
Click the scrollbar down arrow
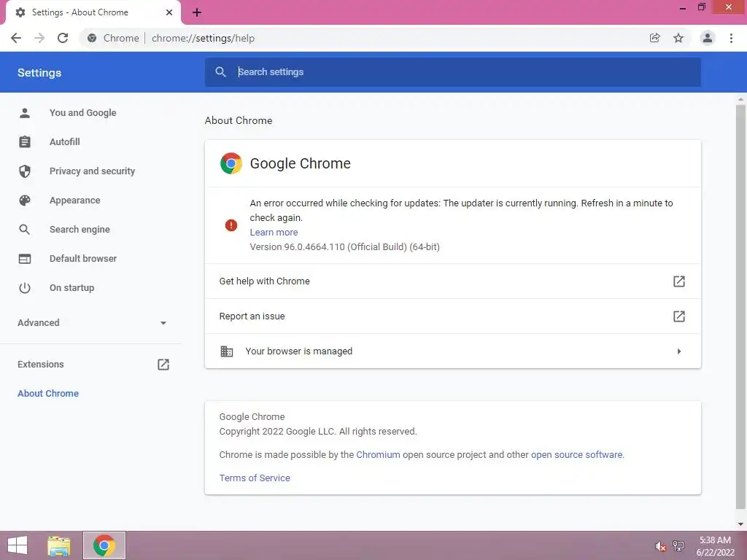click(740, 524)
